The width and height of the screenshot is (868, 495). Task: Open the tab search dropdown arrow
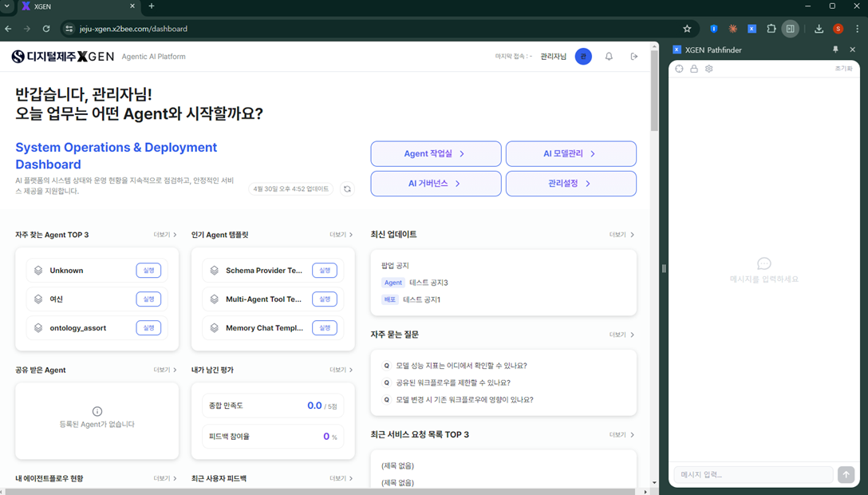click(7, 6)
